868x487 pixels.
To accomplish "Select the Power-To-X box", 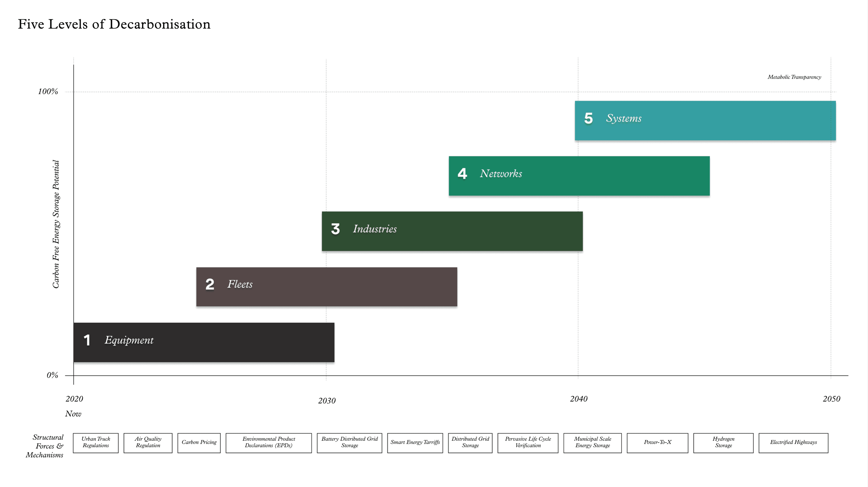I will click(x=657, y=443).
